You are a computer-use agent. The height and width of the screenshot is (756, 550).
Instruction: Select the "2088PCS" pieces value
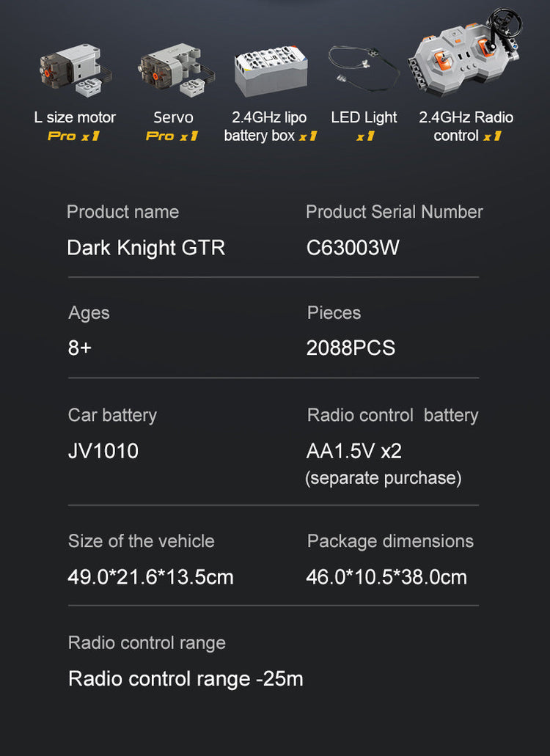click(351, 348)
